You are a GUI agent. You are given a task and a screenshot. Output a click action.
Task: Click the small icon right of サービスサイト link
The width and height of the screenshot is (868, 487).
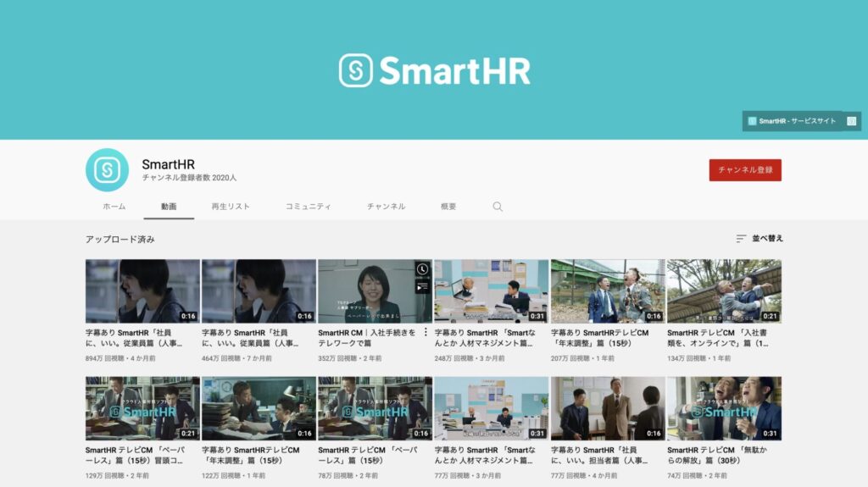point(851,121)
